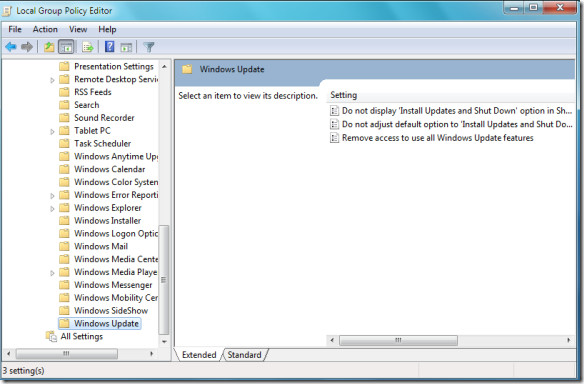This screenshot has width=584, height=384.
Task: Minimize the Local Group Policy Editor window
Action: pyautogui.click(x=514, y=8)
